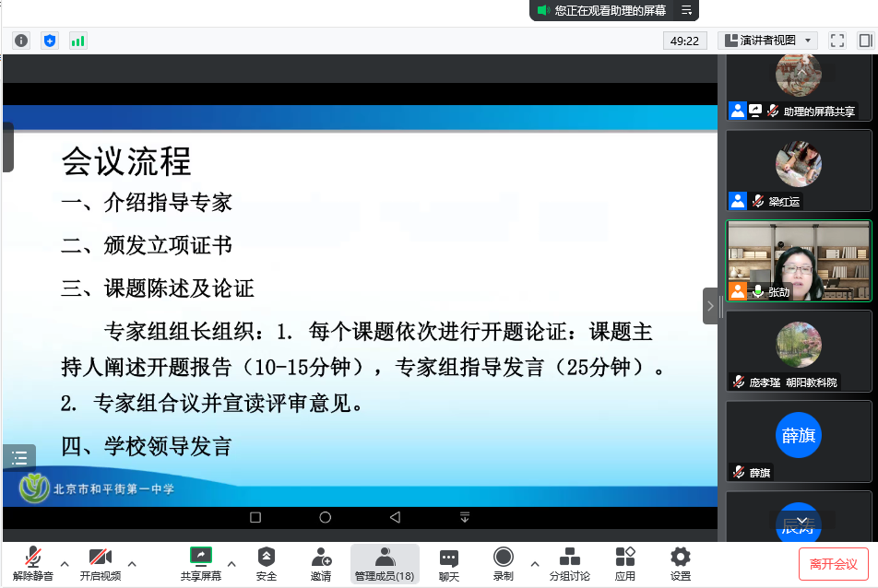Open 分组讨论 breakout rooms
Viewport: 878px width, 588px height.
tap(570, 564)
